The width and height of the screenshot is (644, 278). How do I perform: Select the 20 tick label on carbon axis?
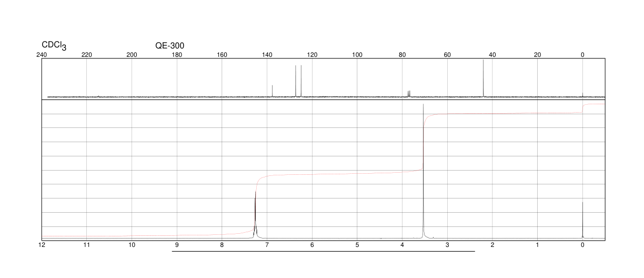537,55
